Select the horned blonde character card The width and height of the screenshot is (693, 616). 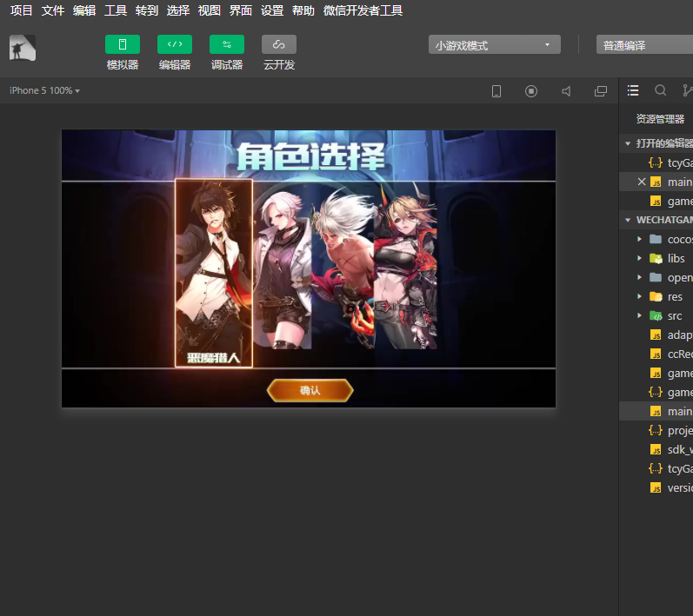406,267
